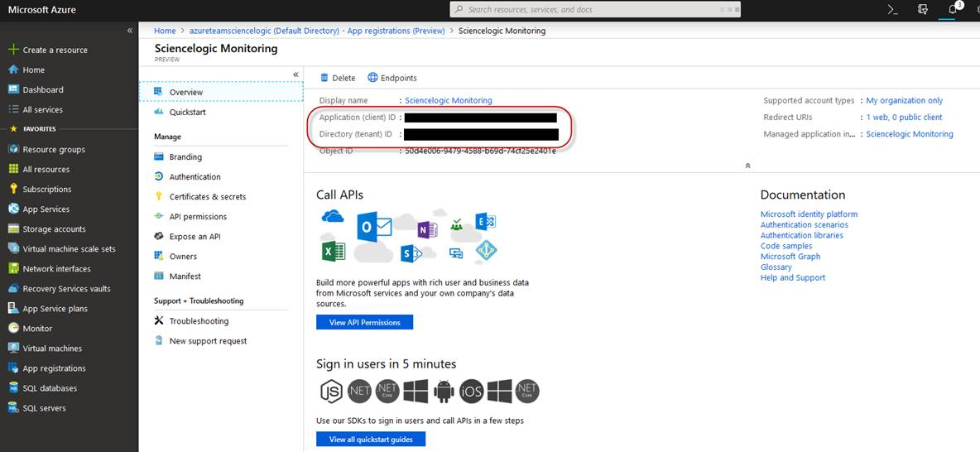Open API permissions menu item

tap(198, 216)
